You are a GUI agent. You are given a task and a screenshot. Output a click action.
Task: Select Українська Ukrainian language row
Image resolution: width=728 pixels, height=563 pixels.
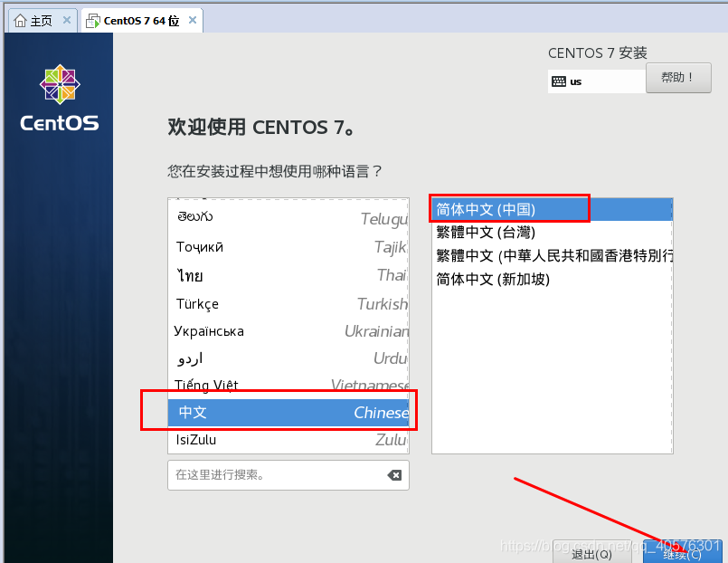point(288,331)
